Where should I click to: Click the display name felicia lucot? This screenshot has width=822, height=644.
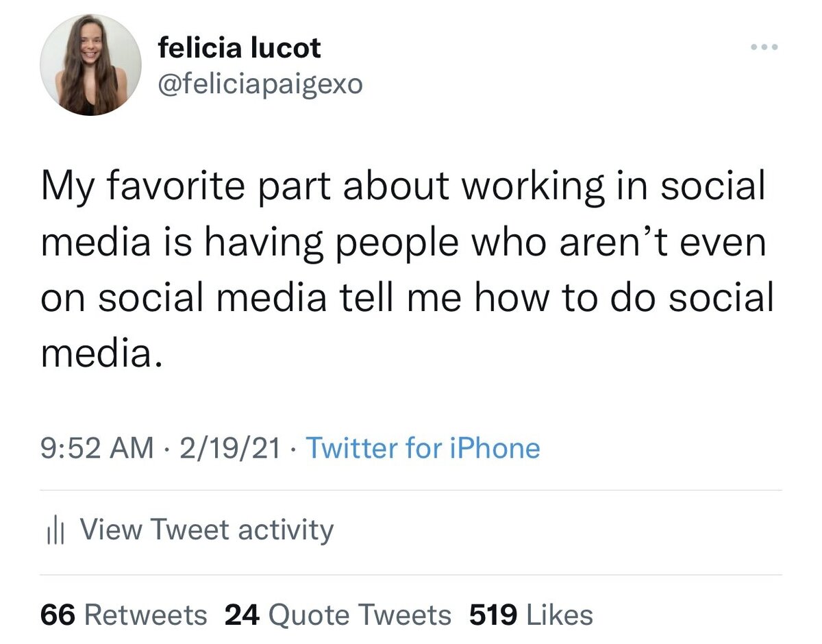tap(239, 48)
